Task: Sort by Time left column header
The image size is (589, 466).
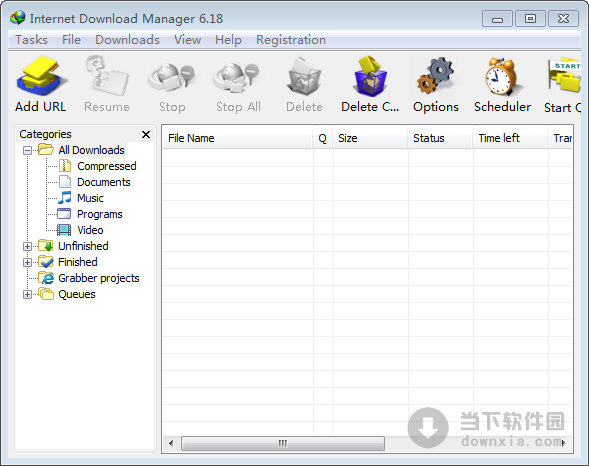Action: 510,138
